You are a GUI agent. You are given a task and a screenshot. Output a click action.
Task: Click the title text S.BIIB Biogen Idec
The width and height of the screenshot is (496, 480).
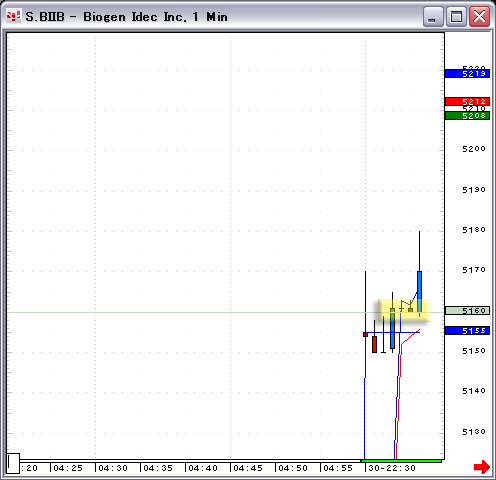tap(127, 17)
